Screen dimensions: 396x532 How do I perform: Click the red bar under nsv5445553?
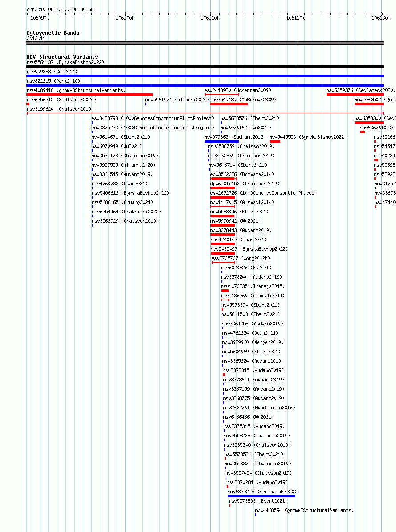click(275, 141)
